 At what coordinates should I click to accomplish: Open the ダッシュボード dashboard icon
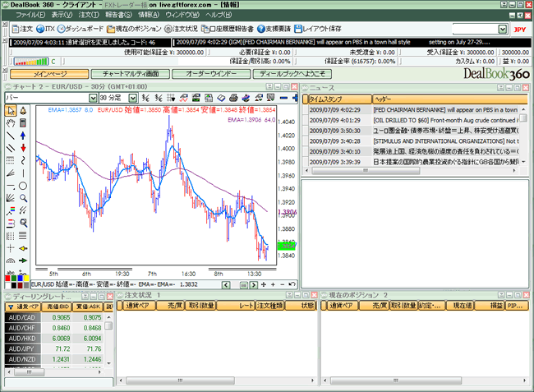point(80,29)
